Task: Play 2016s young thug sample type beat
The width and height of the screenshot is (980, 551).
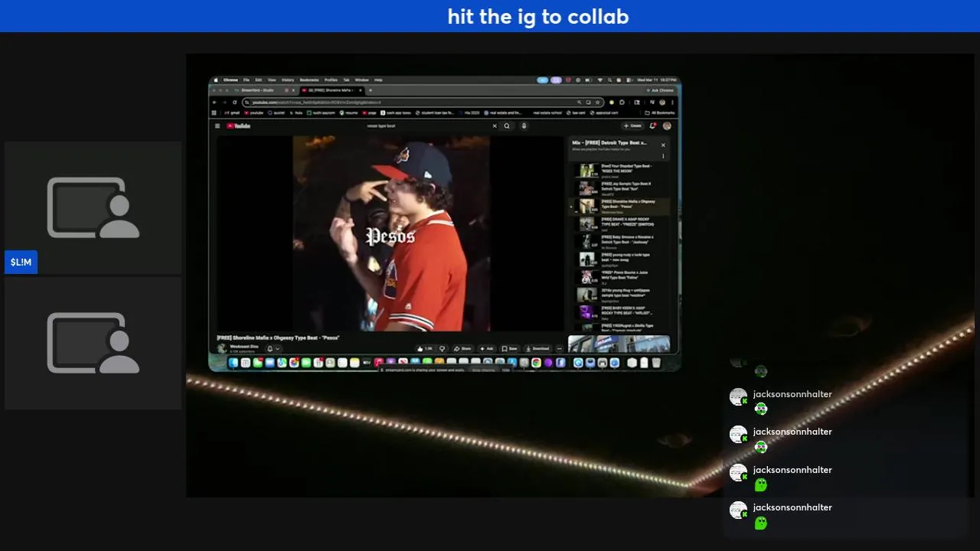Action: coord(619,295)
